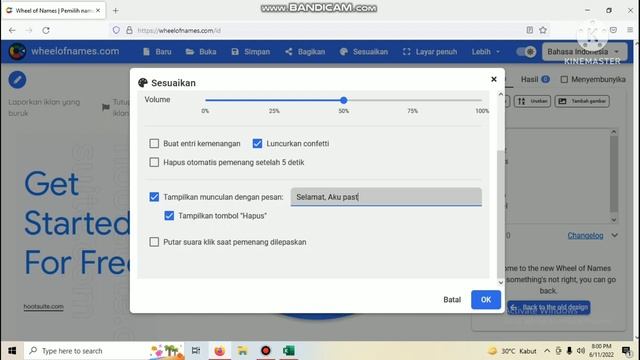Viewport: 640px width, 360px height.
Task: Click Layar penuh fullscreen item
Action: [x=429, y=52]
